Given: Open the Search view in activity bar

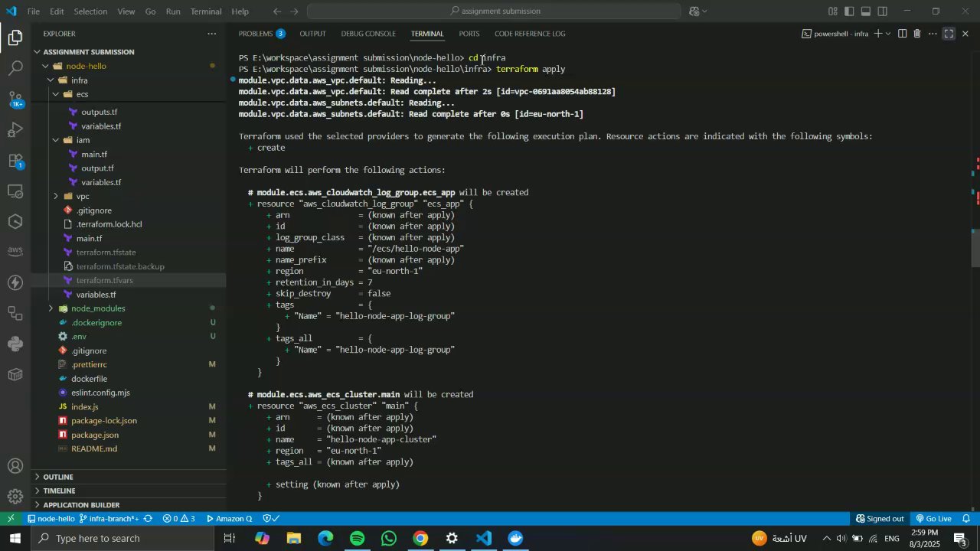Looking at the screenshot, I should pyautogui.click(x=15, y=68).
